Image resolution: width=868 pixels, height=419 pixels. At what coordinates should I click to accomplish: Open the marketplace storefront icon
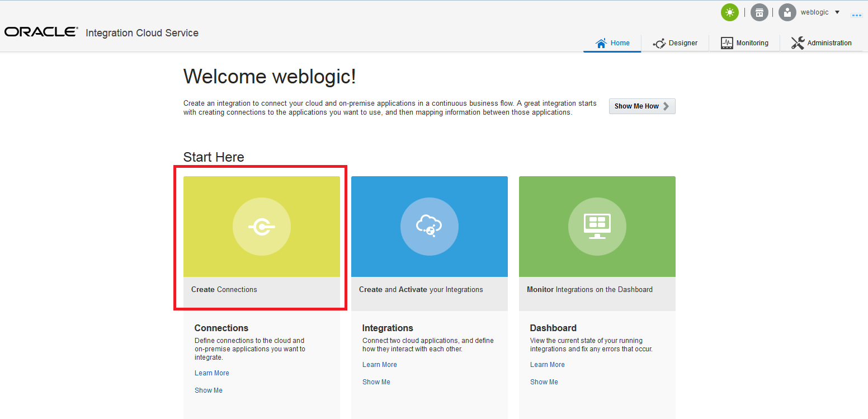click(759, 12)
